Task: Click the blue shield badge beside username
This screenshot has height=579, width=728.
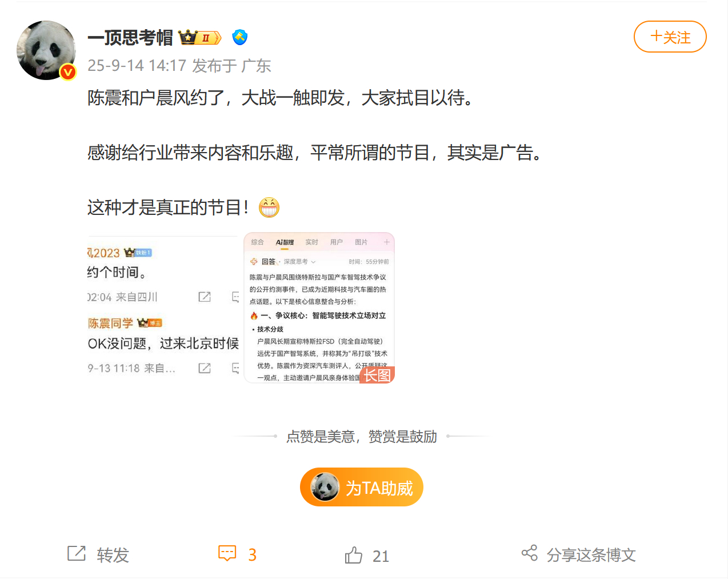Action: [240, 38]
